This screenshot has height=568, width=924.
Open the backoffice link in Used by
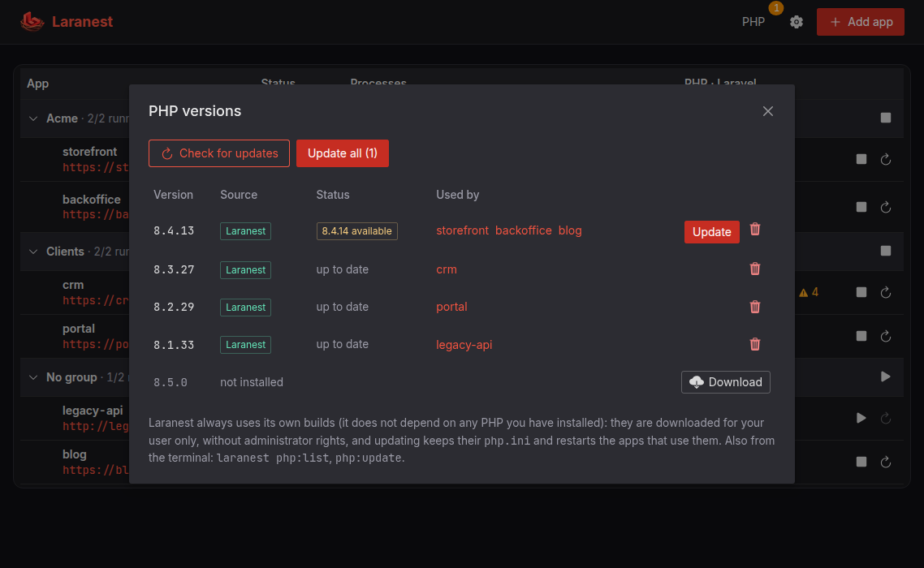[523, 231]
